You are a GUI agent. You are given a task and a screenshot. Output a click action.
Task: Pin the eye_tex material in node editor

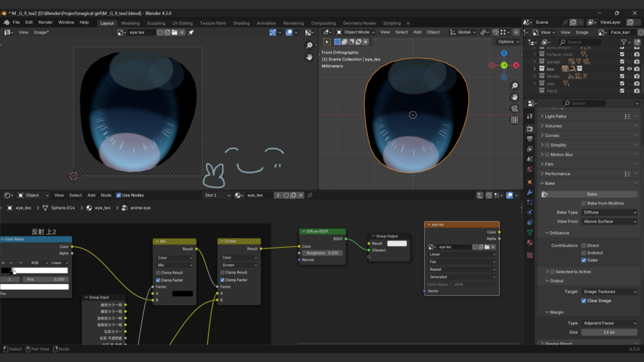(x=309, y=195)
